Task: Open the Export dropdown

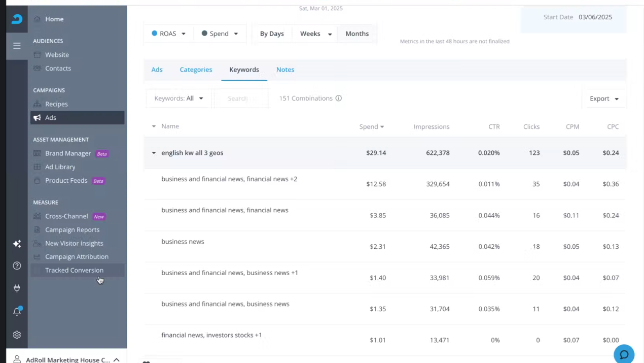Action: (604, 99)
